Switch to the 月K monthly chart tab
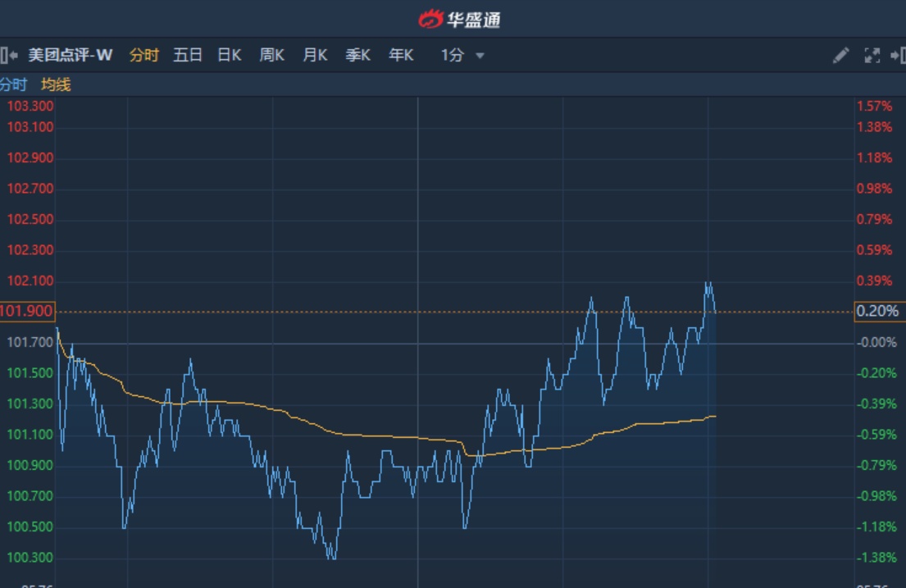 click(x=315, y=56)
